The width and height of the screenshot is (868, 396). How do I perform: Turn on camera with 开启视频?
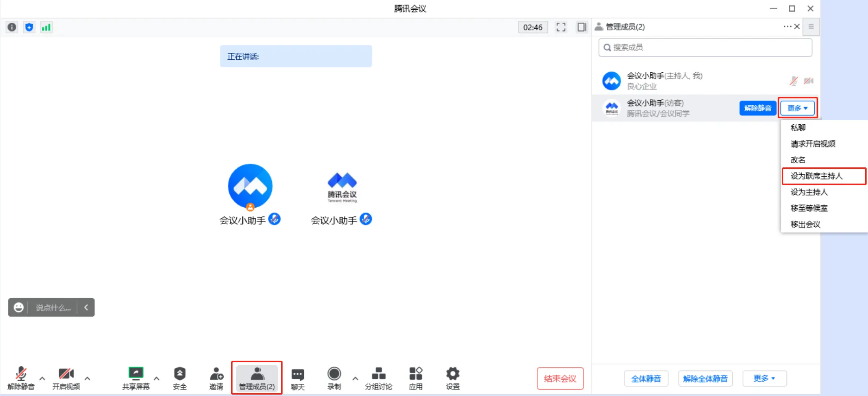point(66,378)
